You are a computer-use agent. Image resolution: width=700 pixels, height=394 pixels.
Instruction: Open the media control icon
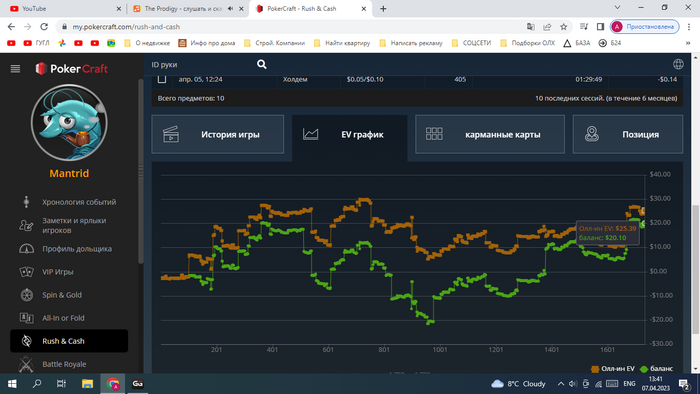[x=583, y=27]
